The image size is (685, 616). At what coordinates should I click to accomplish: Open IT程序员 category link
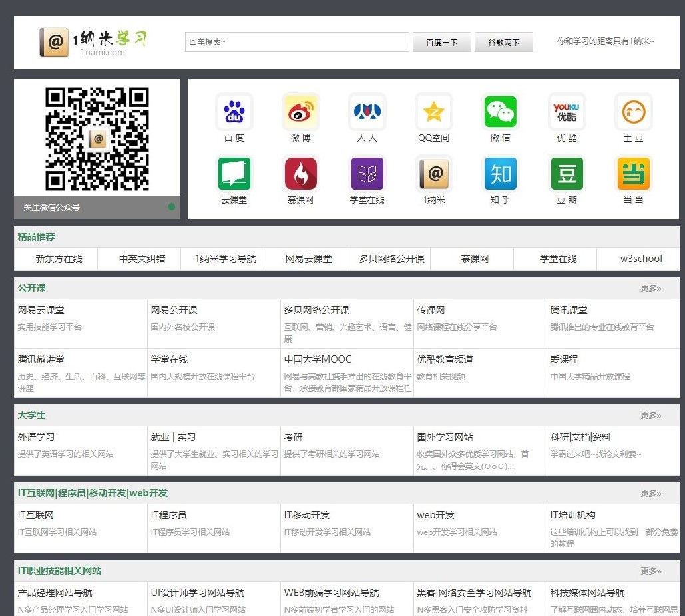pos(168,515)
